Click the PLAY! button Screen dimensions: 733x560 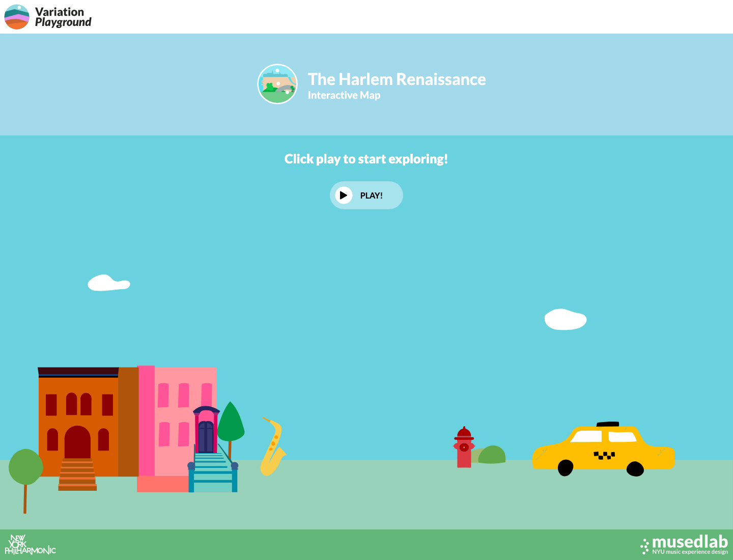click(366, 195)
